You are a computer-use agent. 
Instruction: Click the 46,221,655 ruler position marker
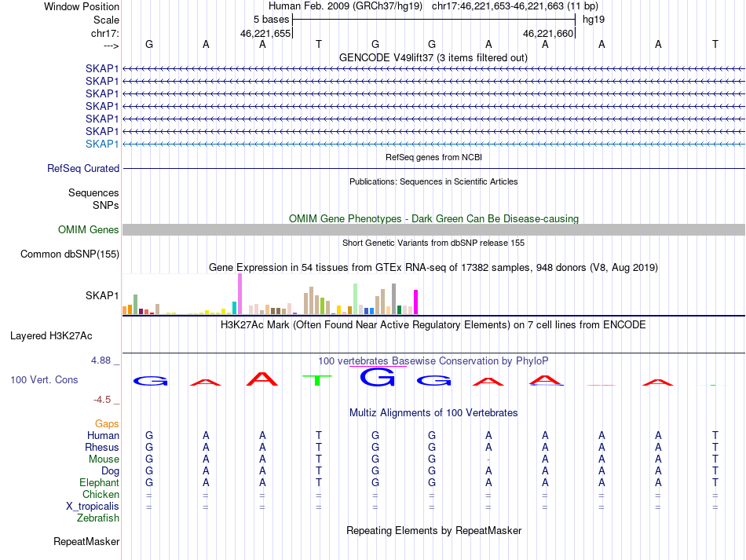click(x=265, y=33)
